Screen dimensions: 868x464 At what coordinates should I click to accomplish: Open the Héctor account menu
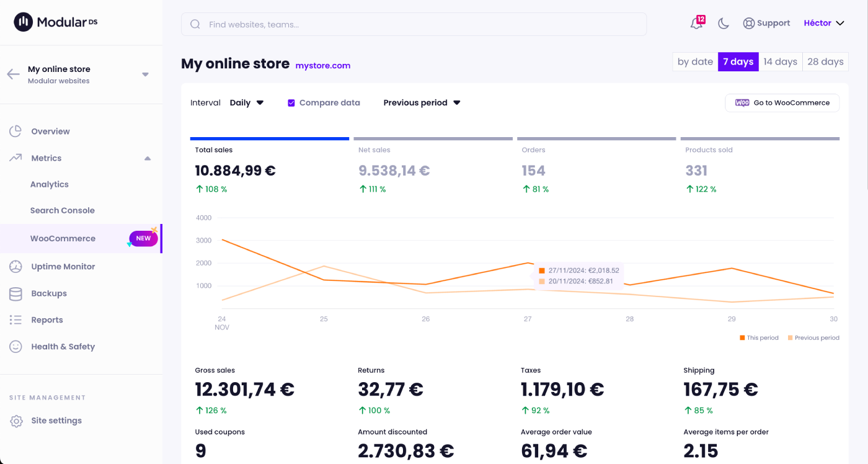pyautogui.click(x=823, y=22)
